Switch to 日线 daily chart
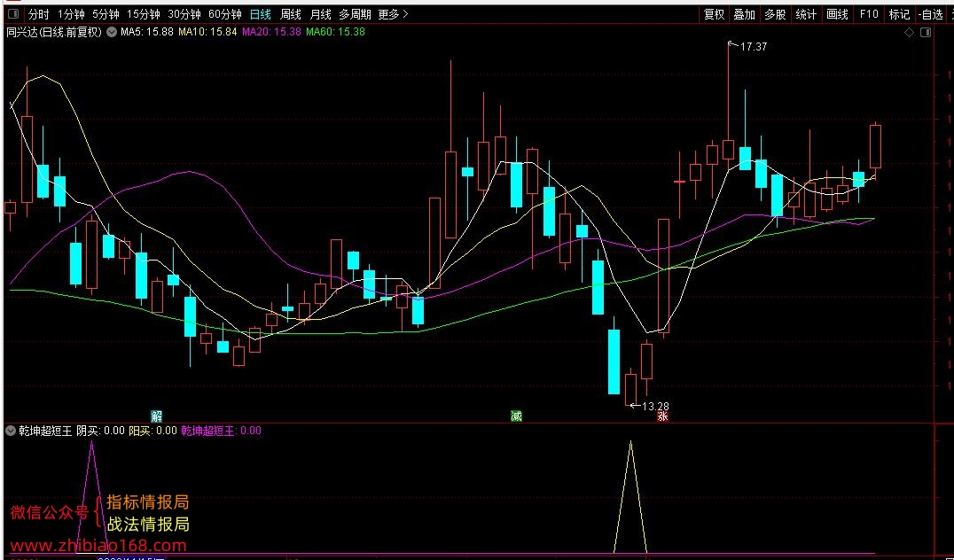 (261, 14)
